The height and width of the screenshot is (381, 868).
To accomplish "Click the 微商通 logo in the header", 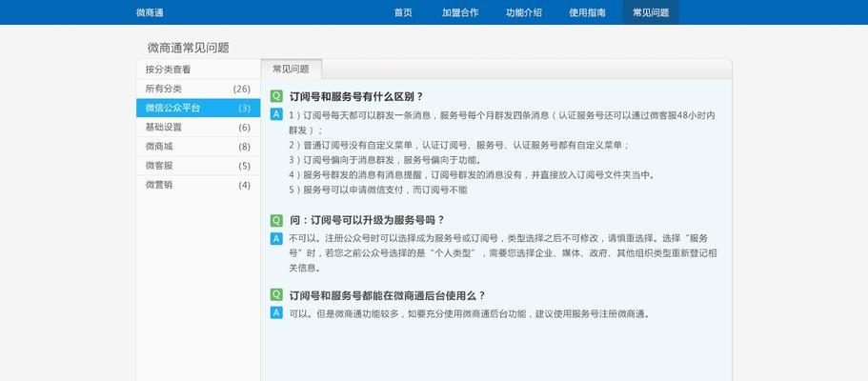I will coord(150,12).
